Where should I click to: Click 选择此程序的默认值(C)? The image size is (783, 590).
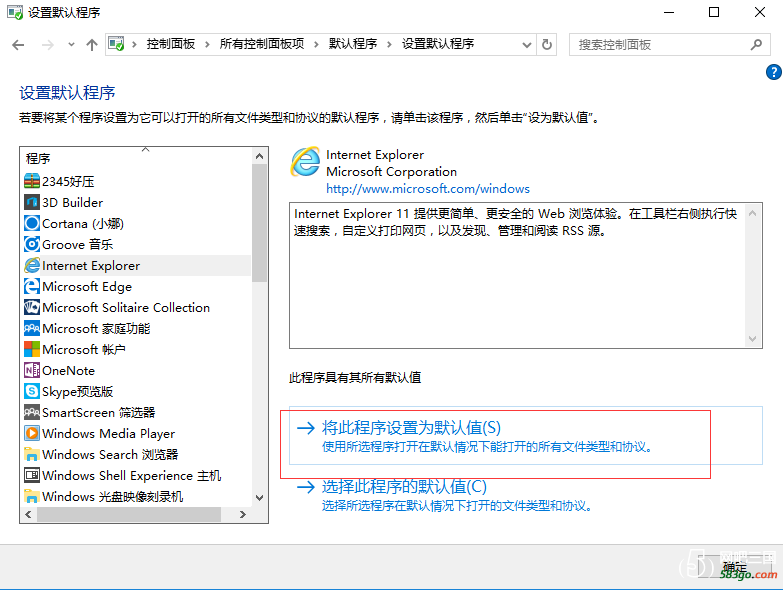point(404,486)
